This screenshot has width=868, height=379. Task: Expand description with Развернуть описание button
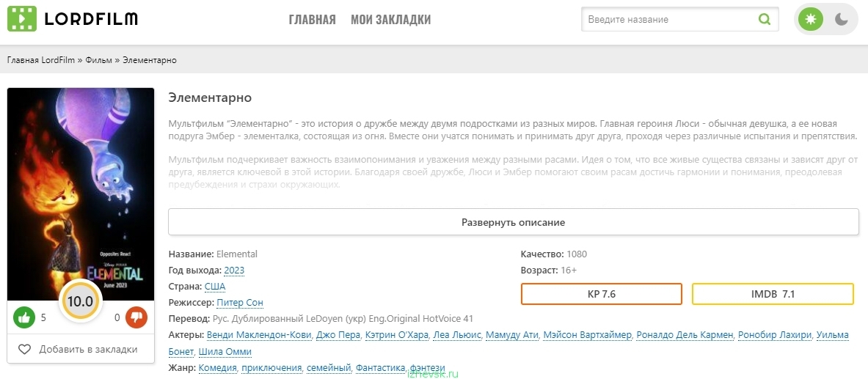click(513, 222)
